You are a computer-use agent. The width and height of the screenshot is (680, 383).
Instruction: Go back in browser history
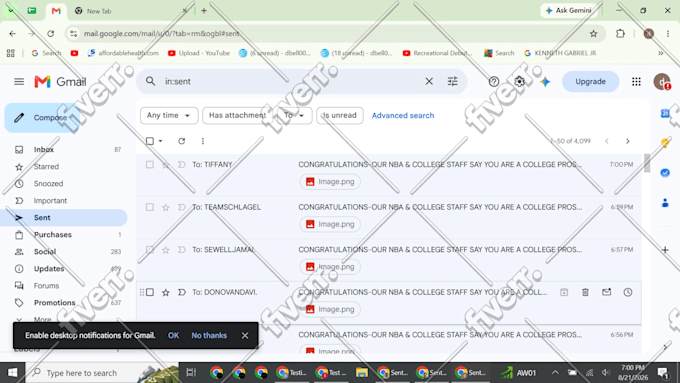[x=13, y=33]
